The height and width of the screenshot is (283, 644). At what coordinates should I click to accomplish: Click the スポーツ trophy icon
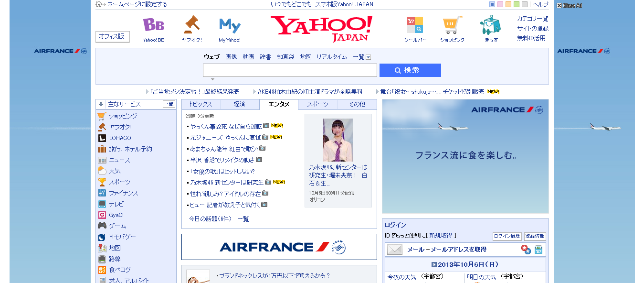coord(102,182)
